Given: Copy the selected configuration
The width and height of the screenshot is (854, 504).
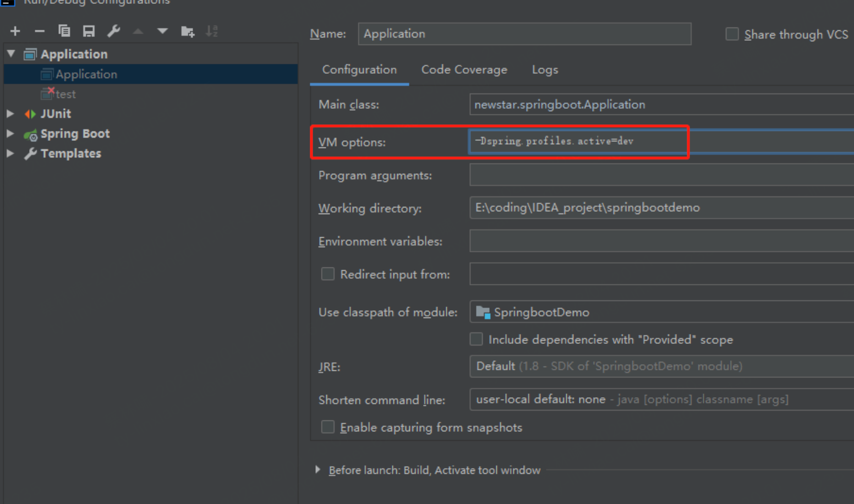Looking at the screenshot, I should click(64, 31).
